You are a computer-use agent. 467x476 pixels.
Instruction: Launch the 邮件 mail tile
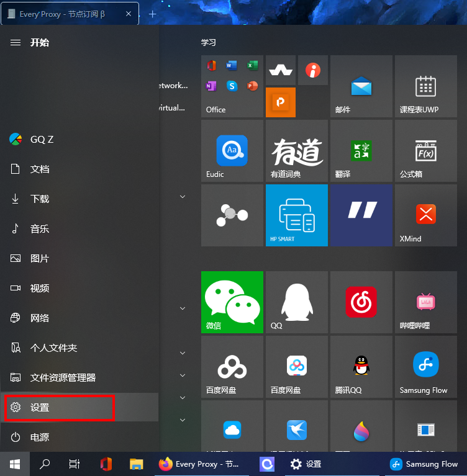click(361, 86)
